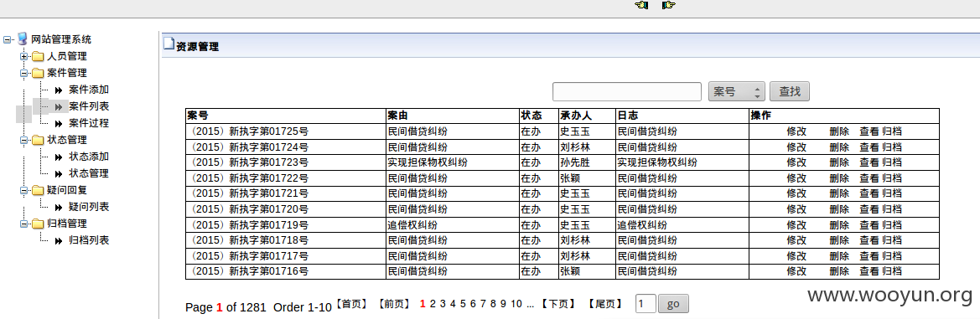Go to 尾页 last page
Screen dimensions: 980x319
(x=605, y=304)
